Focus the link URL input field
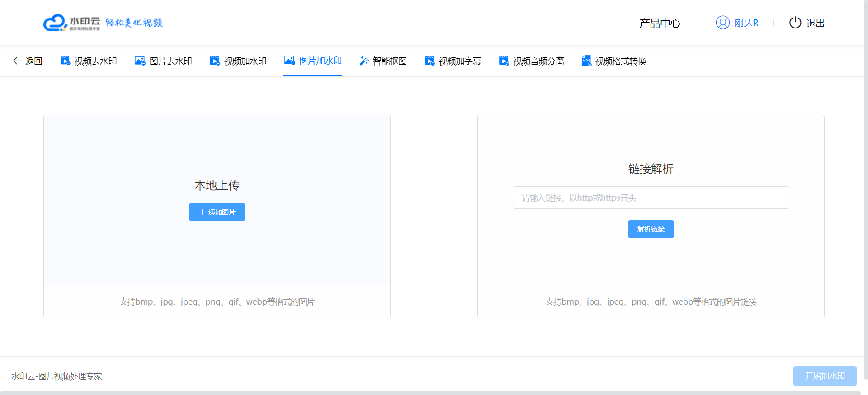The width and height of the screenshot is (868, 395). coord(651,197)
